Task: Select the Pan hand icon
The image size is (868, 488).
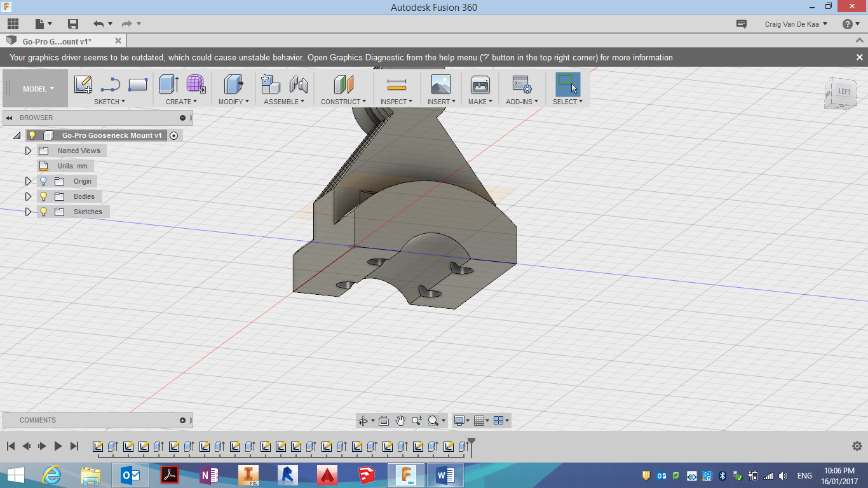Action: (x=400, y=420)
